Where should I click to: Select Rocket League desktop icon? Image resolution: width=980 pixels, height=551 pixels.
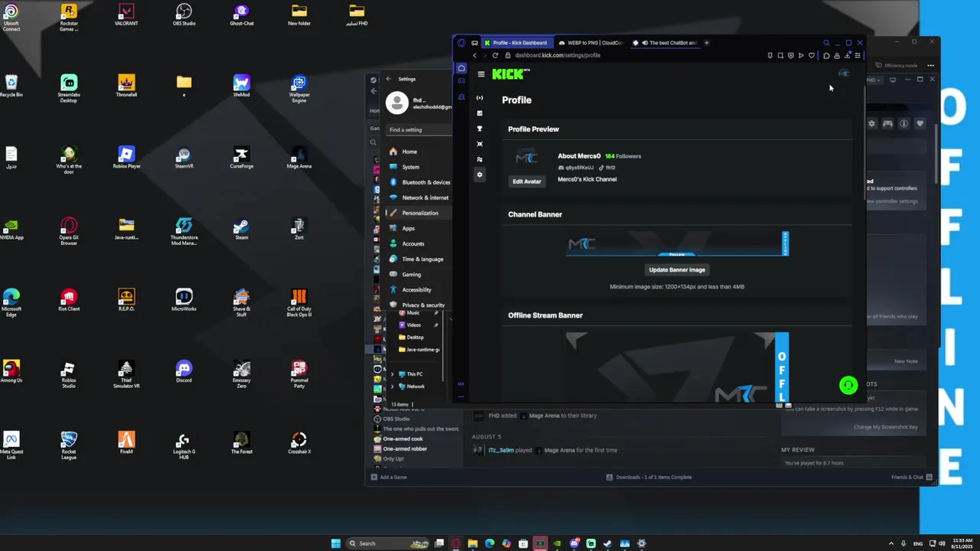pyautogui.click(x=69, y=445)
